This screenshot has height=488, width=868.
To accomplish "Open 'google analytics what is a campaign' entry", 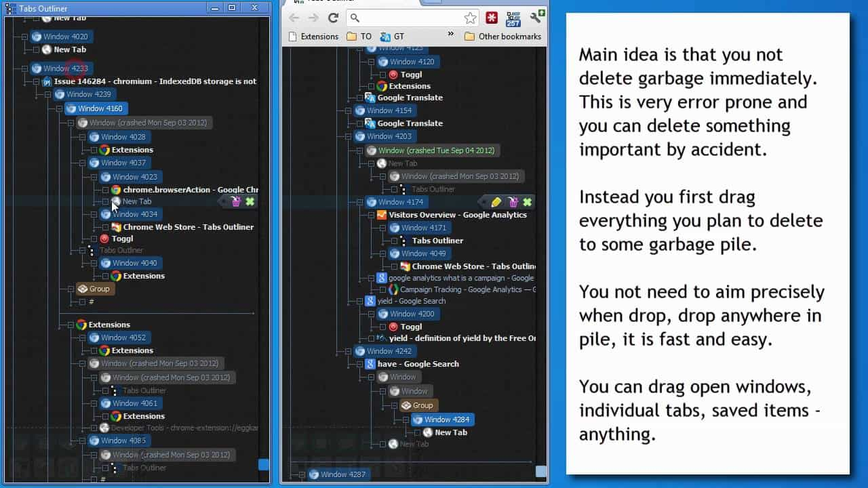I will coord(456,278).
